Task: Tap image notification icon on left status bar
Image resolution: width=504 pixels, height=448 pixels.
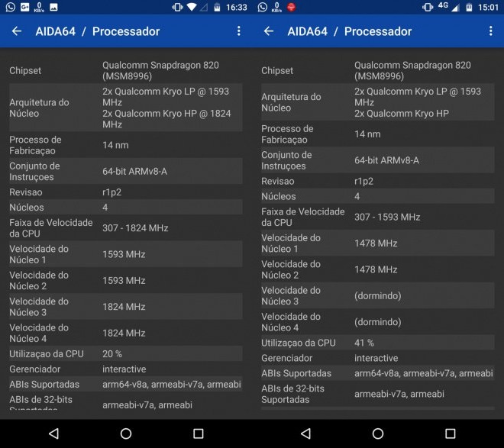Action: click(53, 7)
